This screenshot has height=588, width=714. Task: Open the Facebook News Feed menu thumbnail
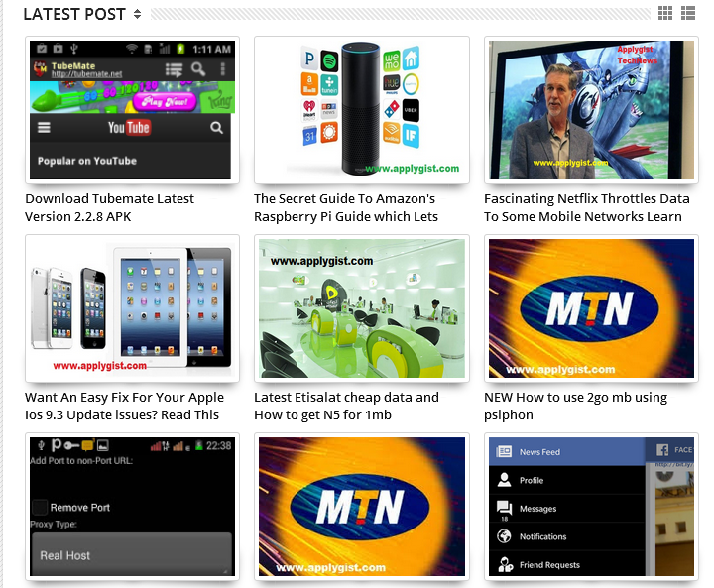591,507
